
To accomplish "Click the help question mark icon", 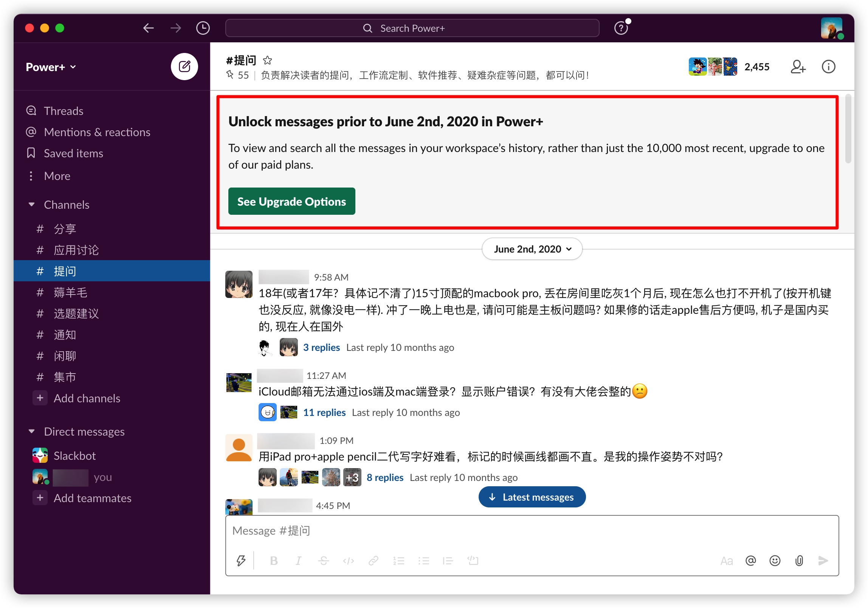I will 621,28.
